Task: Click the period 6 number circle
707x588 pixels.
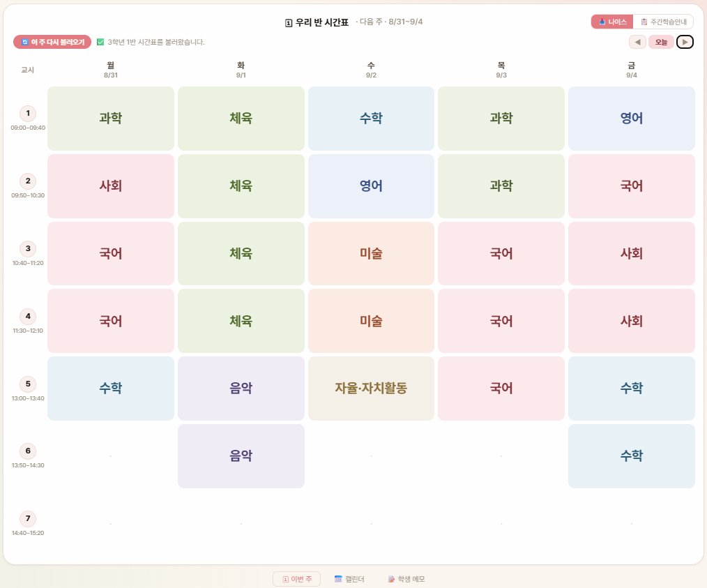Action: [x=28, y=451]
